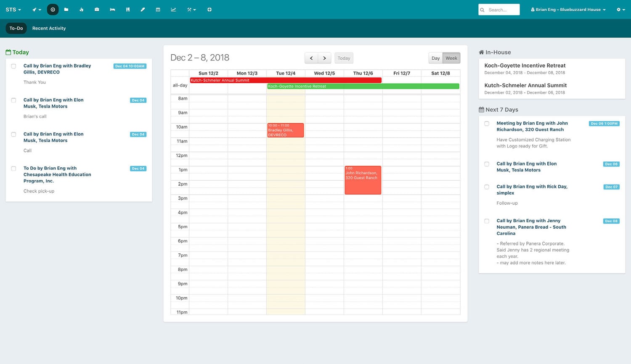
Task: Click the utensils food-and-beverage icon
Action: (127, 9)
